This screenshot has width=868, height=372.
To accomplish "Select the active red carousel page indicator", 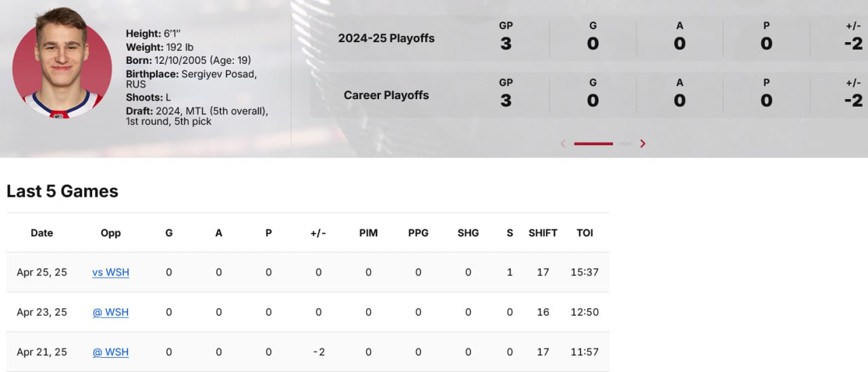I will [593, 144].
